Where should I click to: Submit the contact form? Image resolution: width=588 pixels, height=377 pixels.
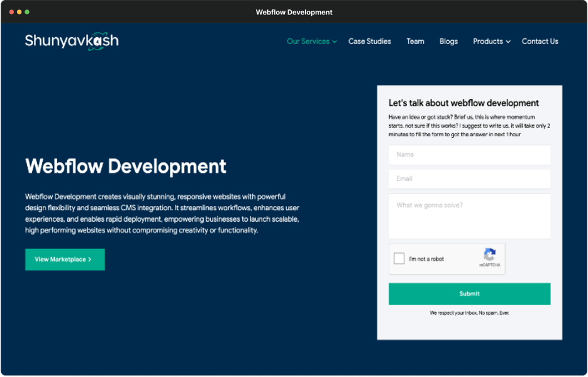point(469,294)
